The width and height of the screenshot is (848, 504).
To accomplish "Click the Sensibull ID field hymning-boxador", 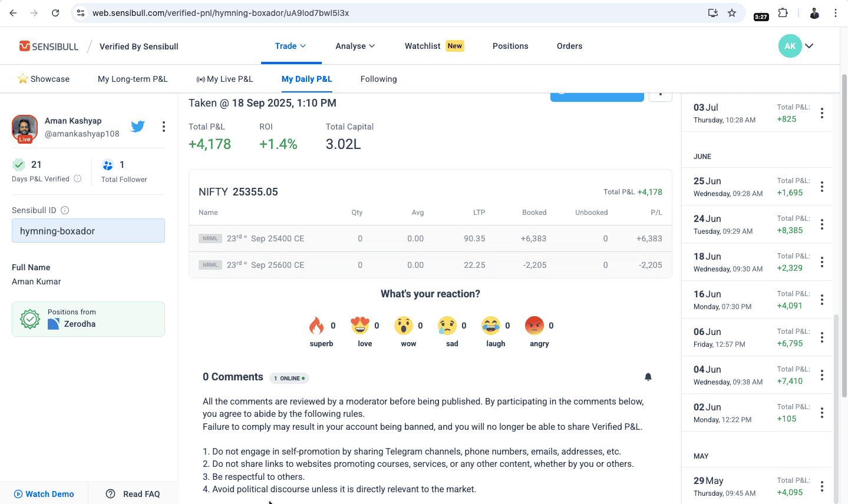I will click(x=88, y=231).
